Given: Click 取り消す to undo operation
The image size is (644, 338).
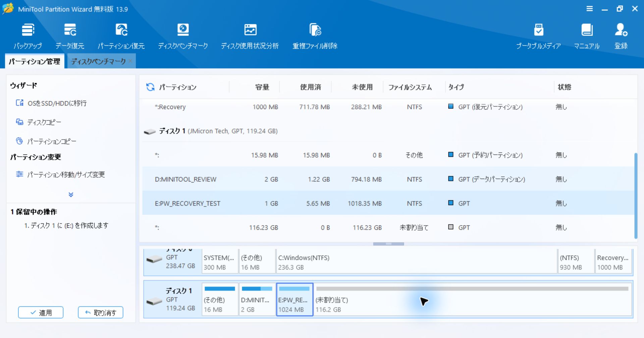Looking at the screenshot, I should pyautogui.click(x=101, y=313).
